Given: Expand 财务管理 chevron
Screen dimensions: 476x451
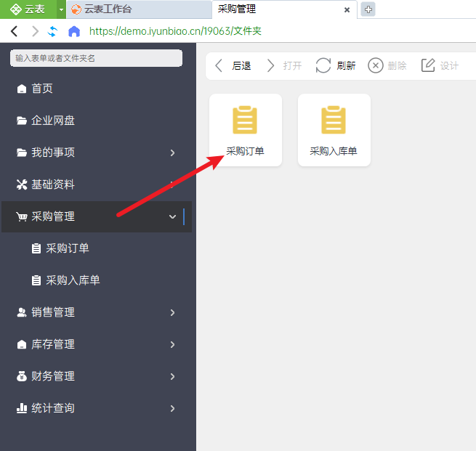Looking at the screenshot, I should (x=172, y=377).
